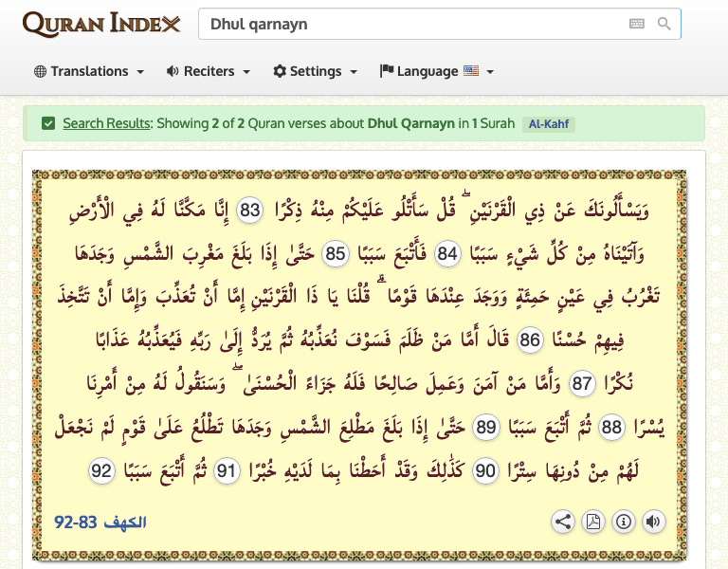Click verse number 90 marker

click(x=485, y=471)
